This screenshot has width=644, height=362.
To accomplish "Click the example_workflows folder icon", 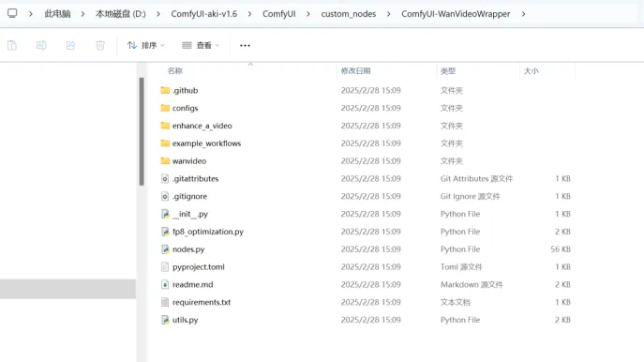I will click(165, 143).
